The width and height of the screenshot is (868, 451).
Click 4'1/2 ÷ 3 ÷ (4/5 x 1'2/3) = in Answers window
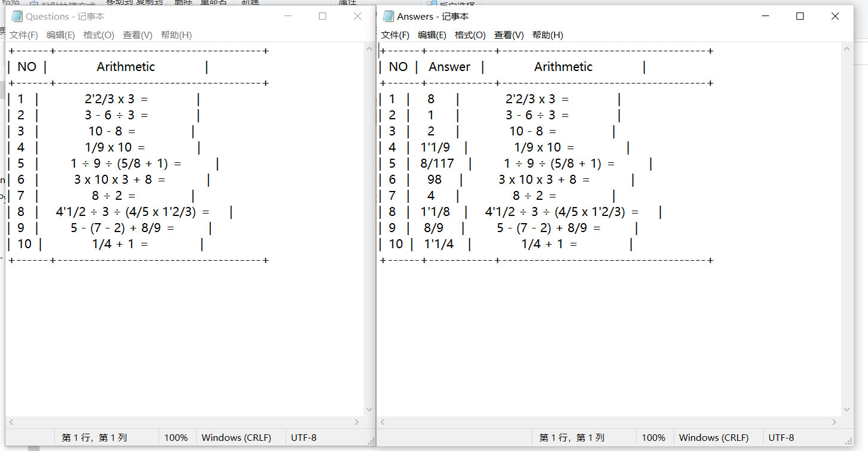562,212
